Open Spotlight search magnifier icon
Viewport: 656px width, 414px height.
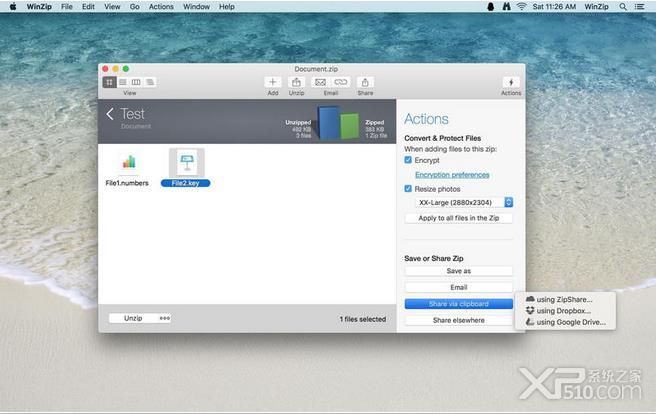(623, 6)
